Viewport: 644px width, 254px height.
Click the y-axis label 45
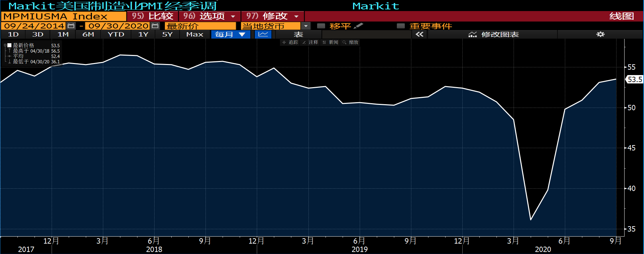[x=632, y=148]
